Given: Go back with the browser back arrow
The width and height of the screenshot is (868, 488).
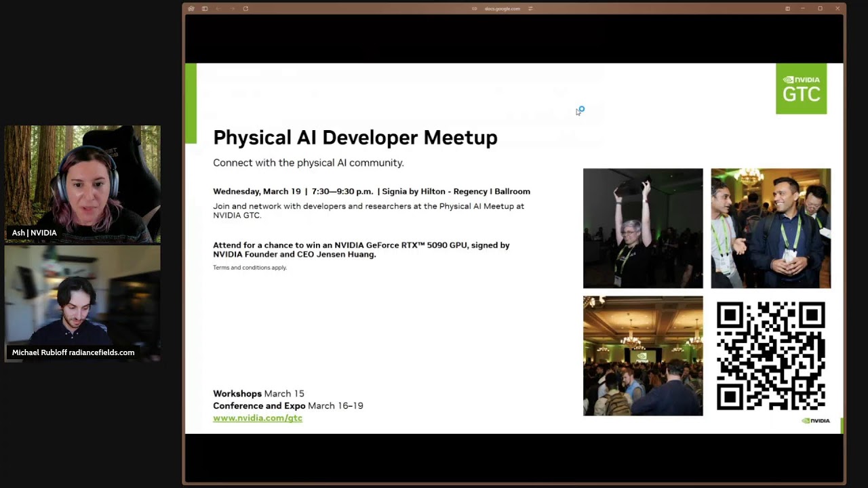Looking at the screenshot, I should click(x=218, y=9).
